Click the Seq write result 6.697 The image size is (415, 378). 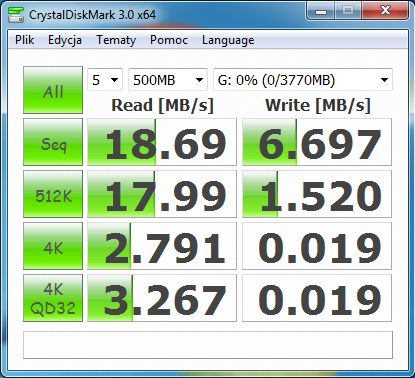317,142
